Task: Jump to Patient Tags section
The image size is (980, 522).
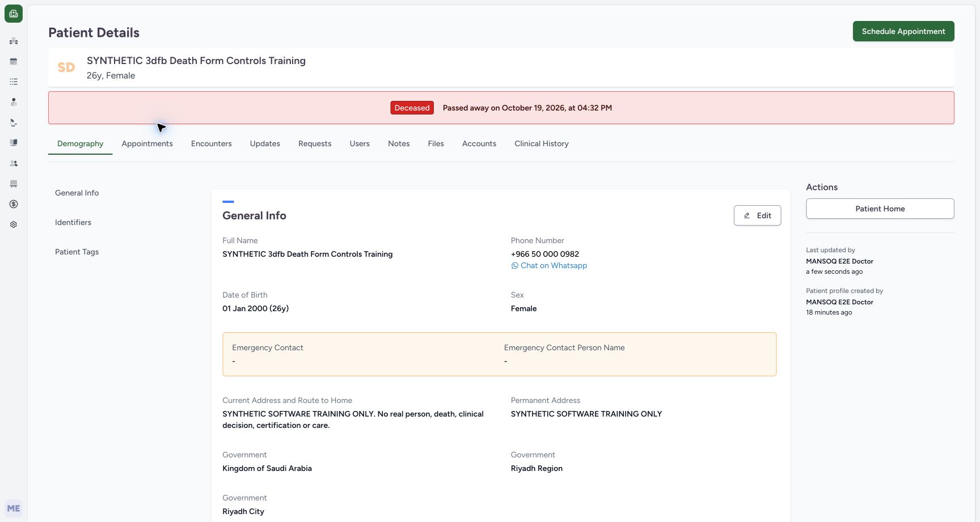Action: (77, 252)
